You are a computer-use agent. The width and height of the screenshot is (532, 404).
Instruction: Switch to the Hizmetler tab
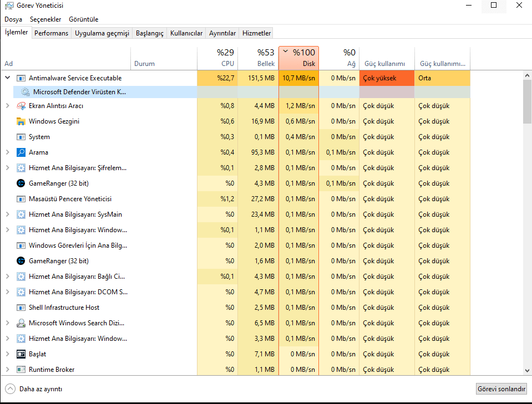tap(256, 33)
